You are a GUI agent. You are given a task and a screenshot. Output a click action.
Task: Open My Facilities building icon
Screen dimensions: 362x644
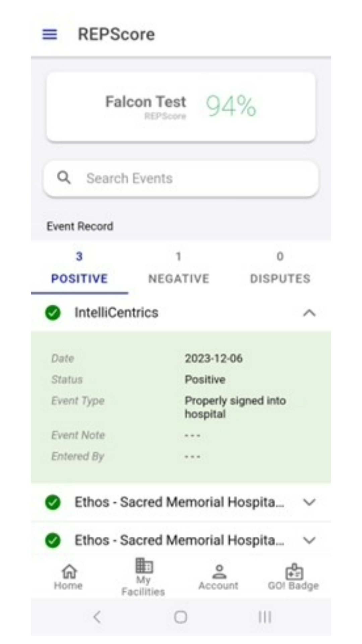(x=144, y=566)
